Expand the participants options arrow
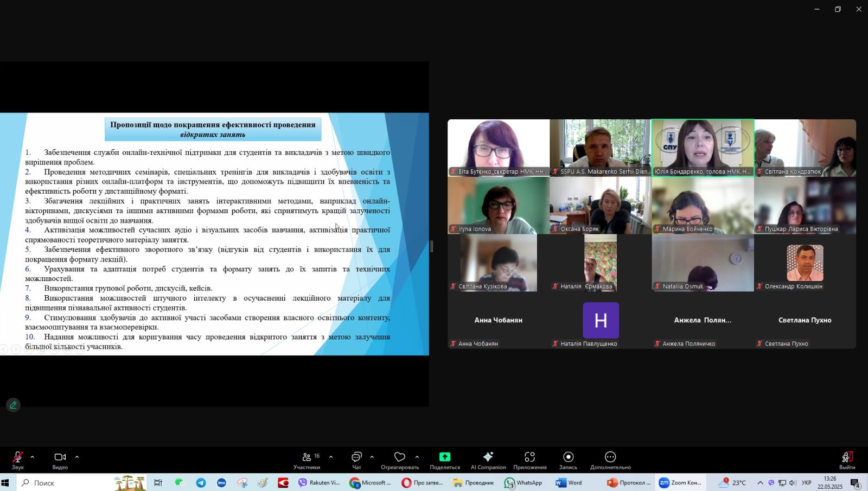Screen dimensions: 868x491 point(331,457)
